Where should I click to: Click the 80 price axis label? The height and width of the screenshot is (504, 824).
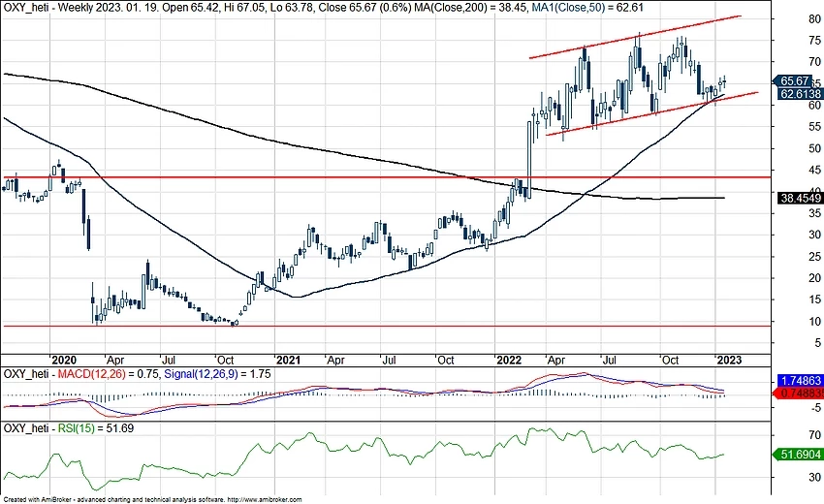pyautogui.click(x=815, y=19)
